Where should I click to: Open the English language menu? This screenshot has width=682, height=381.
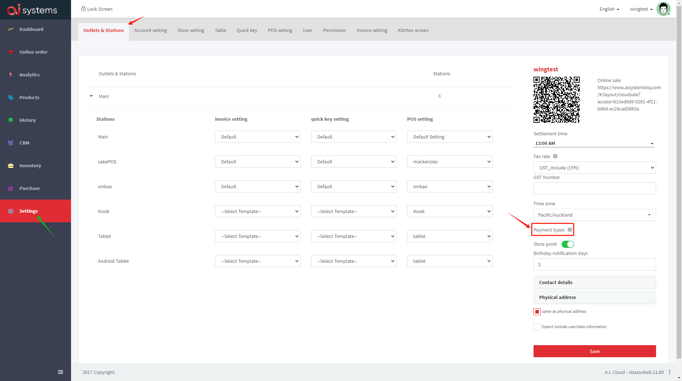pos(609,9)
